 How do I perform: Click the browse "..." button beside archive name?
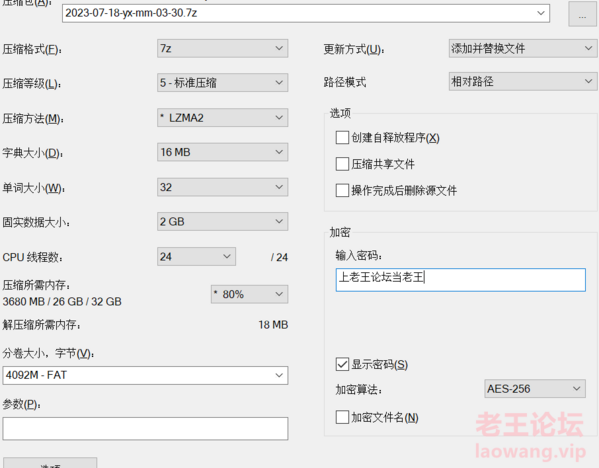pyautogui.click(x=582, y=14)
